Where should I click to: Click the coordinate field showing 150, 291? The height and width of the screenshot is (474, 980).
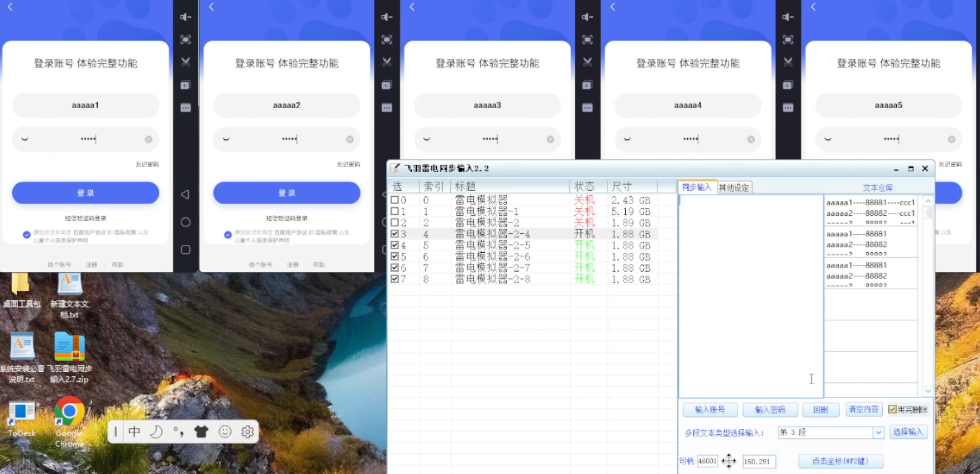click(x=759, y=461)
